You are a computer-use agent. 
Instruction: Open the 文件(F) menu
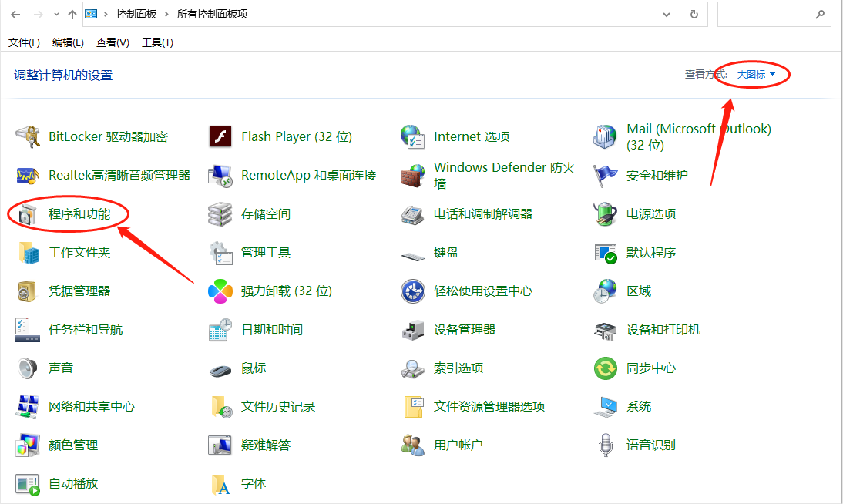24,42
